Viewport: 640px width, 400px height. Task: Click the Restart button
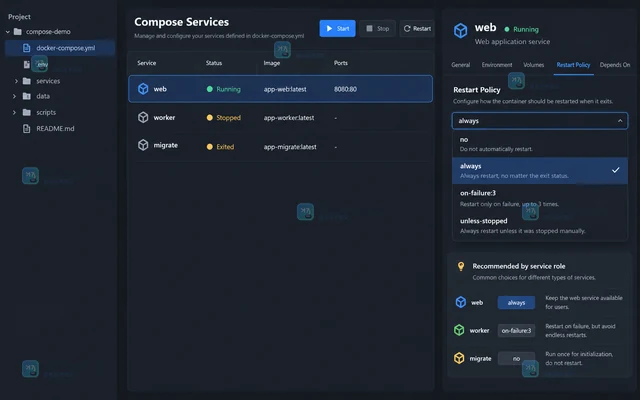417,29
